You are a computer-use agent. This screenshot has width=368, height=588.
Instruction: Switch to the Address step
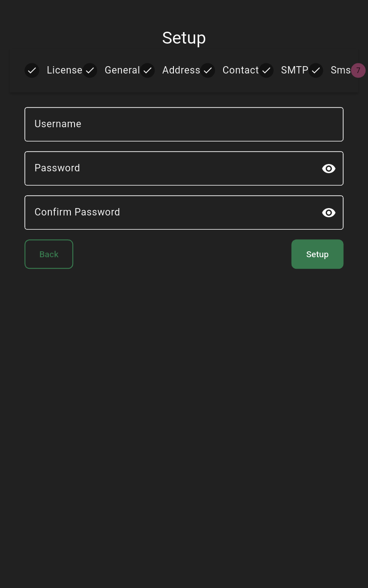pyautogui.click(x=181, y=70)
